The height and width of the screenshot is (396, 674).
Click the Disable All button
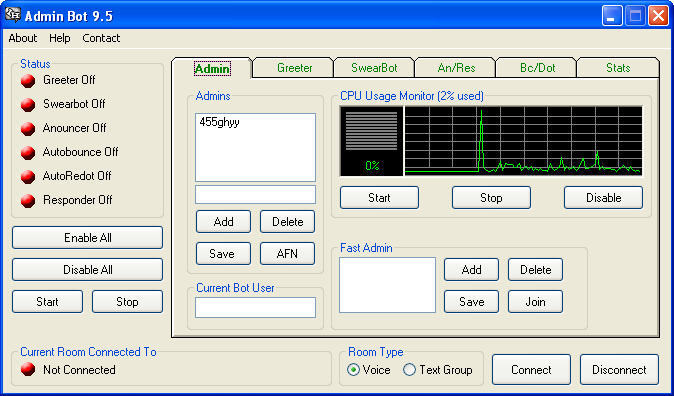click(88, 270)
